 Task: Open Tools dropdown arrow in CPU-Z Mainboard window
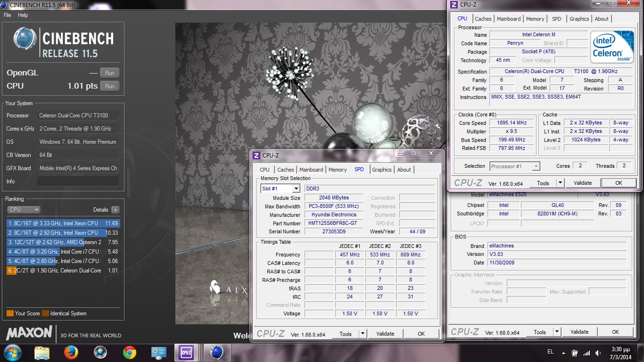click(557, 332)
